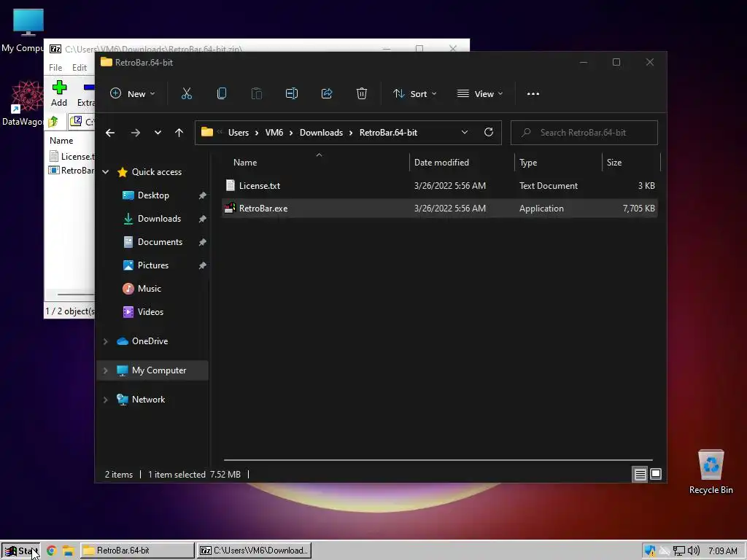The width and height of the screenshot is (747, 560).
Task: Switch to details view layout icon
Action: click(x=640, y=474)
